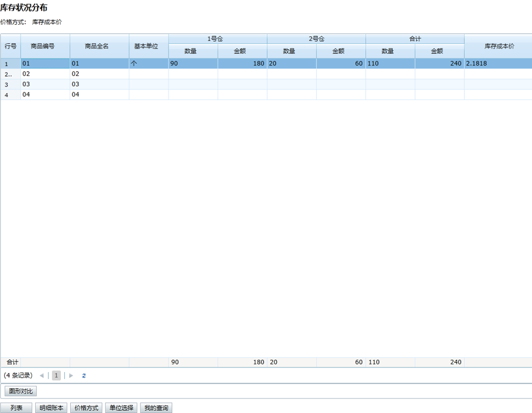Click the 合计 金额 cell showing 240 in row 1

click(x=440, y=63)
